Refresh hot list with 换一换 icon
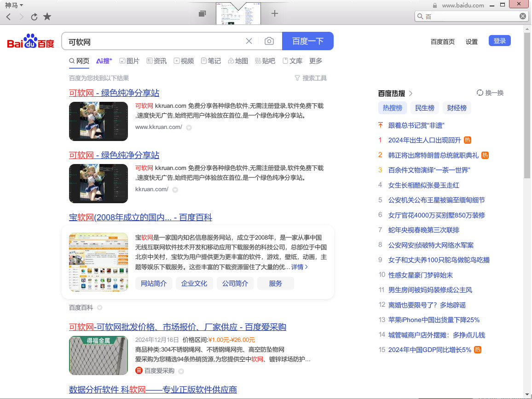The height and width of the screenshot is (399, 532). (x=480, y=93)
